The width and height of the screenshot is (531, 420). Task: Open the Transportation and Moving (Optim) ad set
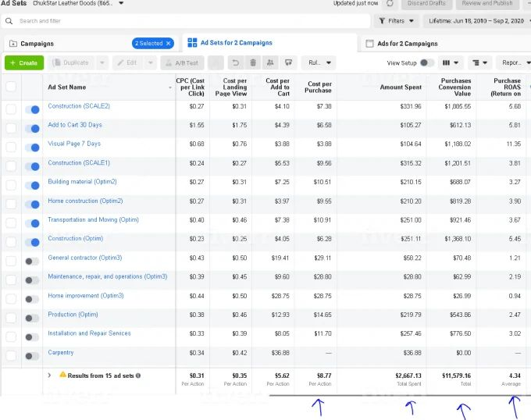point(93,219)
